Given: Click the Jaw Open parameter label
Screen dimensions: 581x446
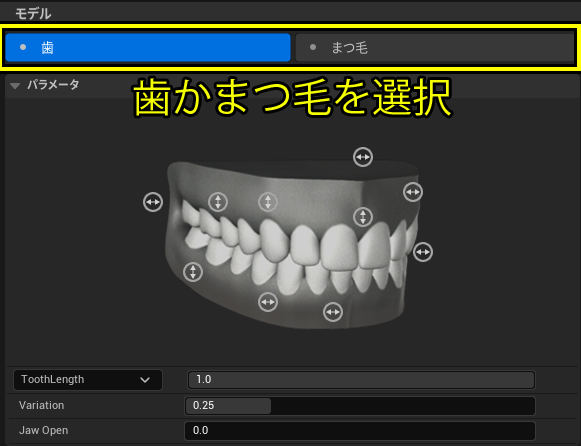Looking at the screenshot, I should tap(43, 430).
